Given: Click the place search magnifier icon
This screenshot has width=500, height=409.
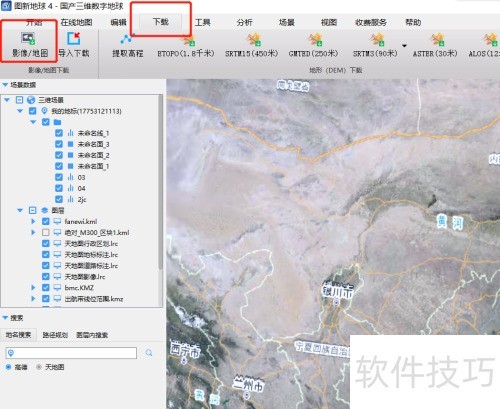Looking at the screenshot, I should coord(149,353).
